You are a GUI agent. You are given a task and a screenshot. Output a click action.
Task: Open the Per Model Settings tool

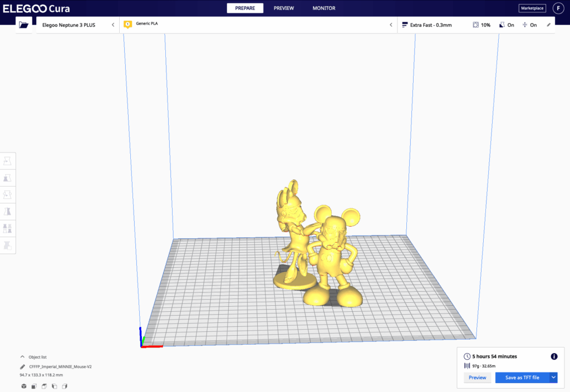coord(8,228)
